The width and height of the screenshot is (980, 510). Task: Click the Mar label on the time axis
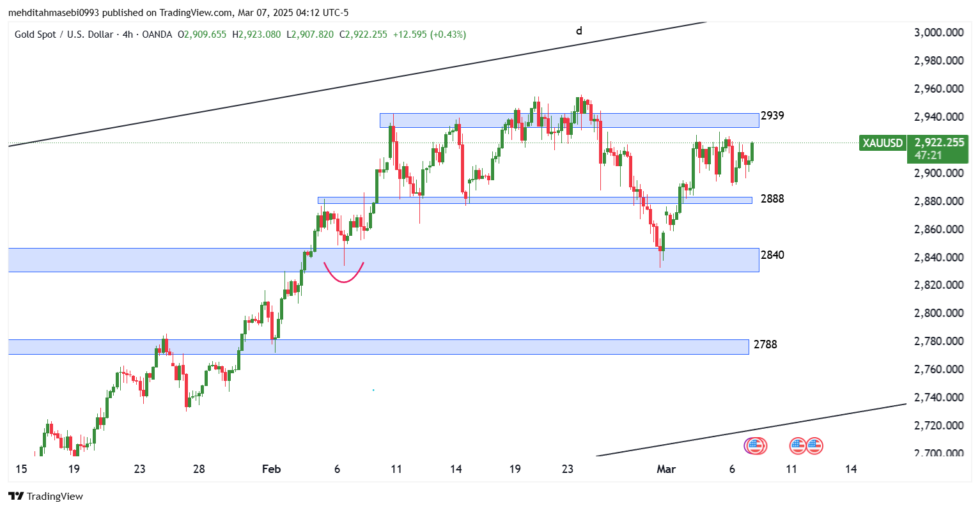[x=666, y=469]
